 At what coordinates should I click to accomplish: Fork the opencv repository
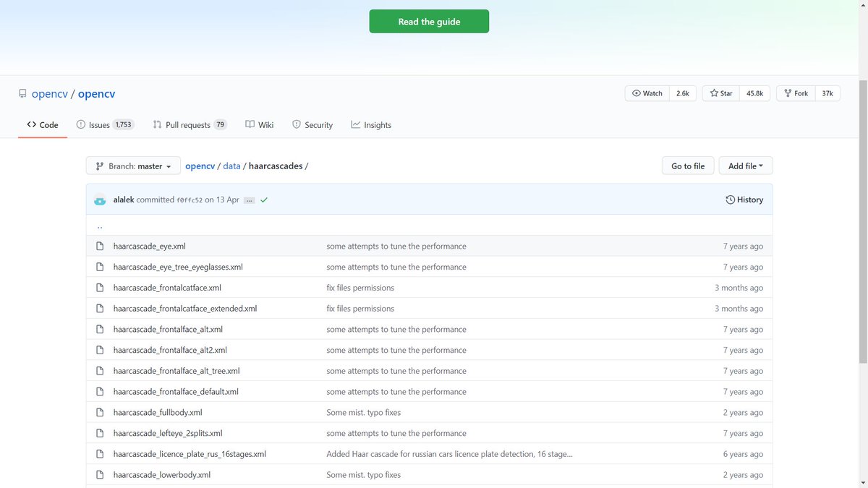tap(796, 93)
